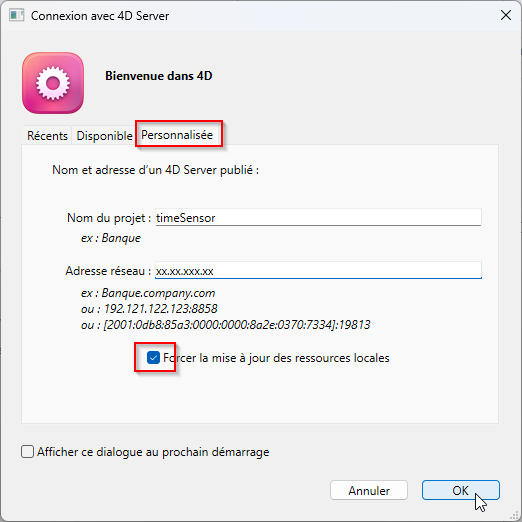Confirm the connection with OK
Screen dimensions: 522x522
point(461,490)
